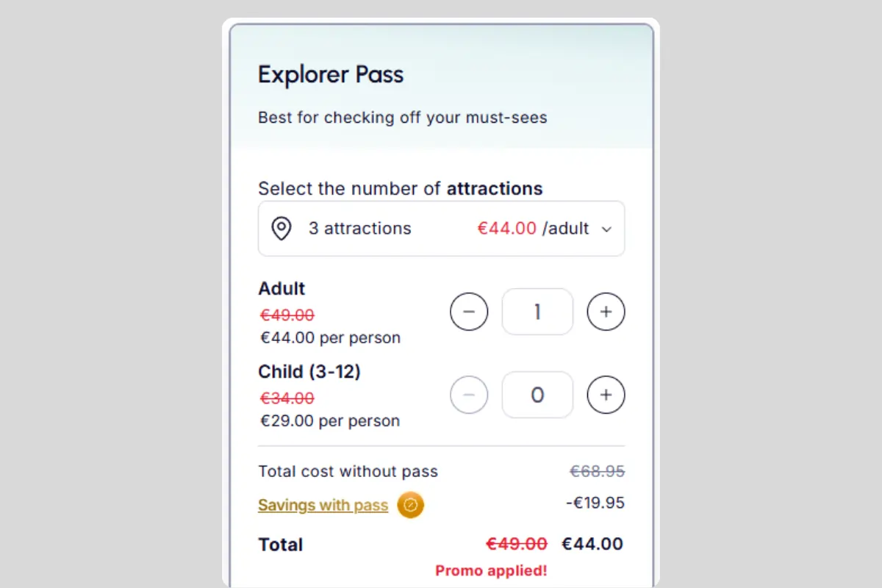This screenshot has height=588, width=882.
Task: Click the child quantity input showing 0
Action: 537,395
